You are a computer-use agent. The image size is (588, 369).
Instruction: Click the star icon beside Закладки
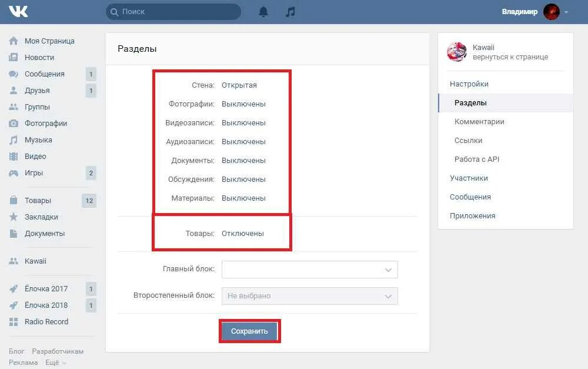[14, 217]
